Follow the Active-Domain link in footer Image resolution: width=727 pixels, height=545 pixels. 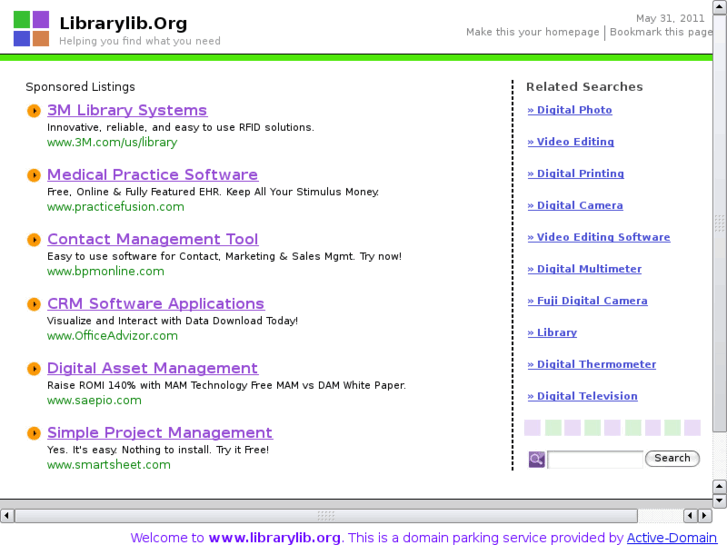click(x=672, y=538)
